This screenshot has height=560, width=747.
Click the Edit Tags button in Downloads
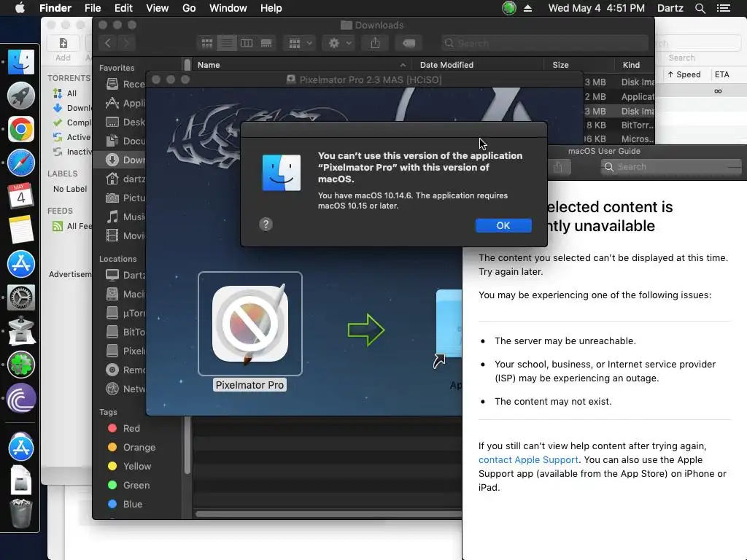[409, 43]
